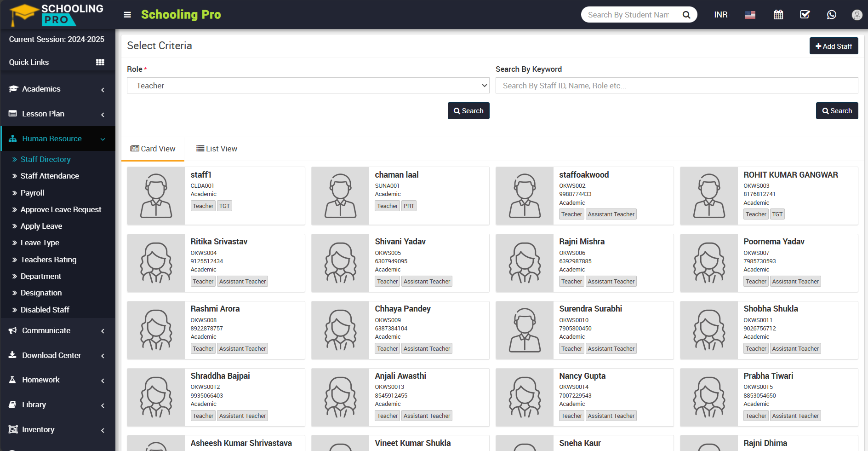This screenshot has width=868, height=451.
Task: Click the Add Staff button
Action: tap(834, 46)
